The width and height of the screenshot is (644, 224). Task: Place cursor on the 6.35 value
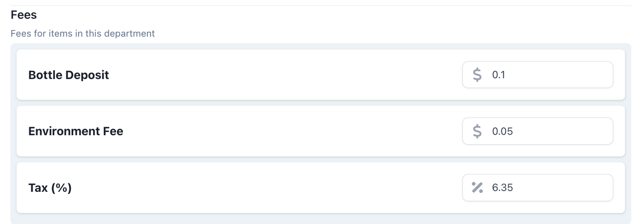(502, 188)
